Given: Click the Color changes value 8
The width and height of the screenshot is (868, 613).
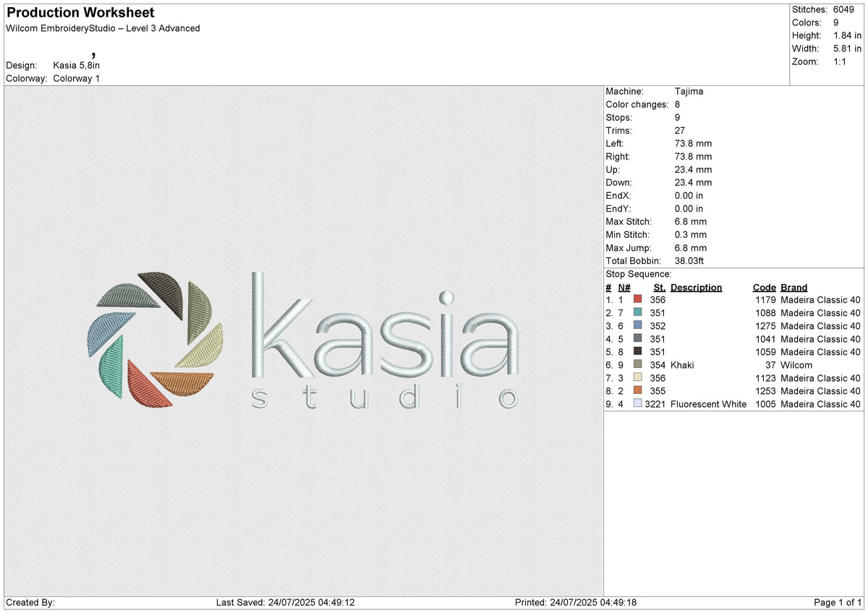Looking at the screenshot, I should (x=677, y=104).
